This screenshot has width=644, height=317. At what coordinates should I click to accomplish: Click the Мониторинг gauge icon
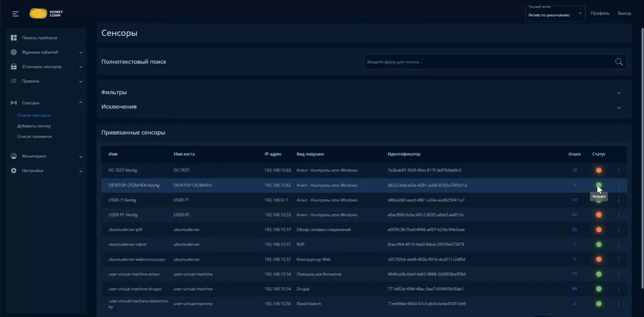click(x=14, y=156)
